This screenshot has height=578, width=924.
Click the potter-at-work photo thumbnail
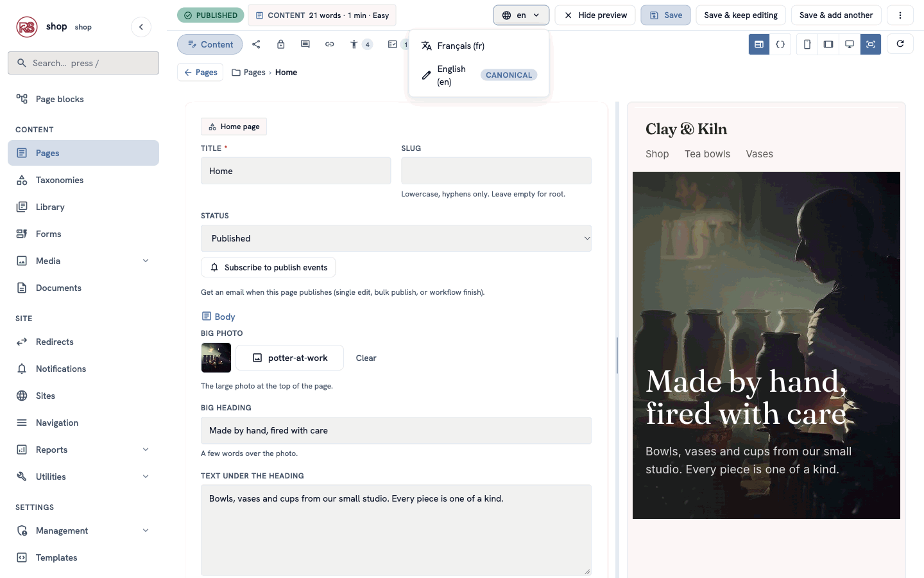[216, 358]
